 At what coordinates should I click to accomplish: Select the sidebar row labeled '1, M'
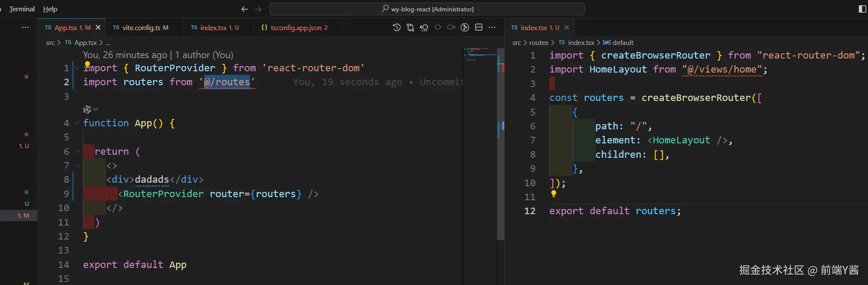pos(19,215)
